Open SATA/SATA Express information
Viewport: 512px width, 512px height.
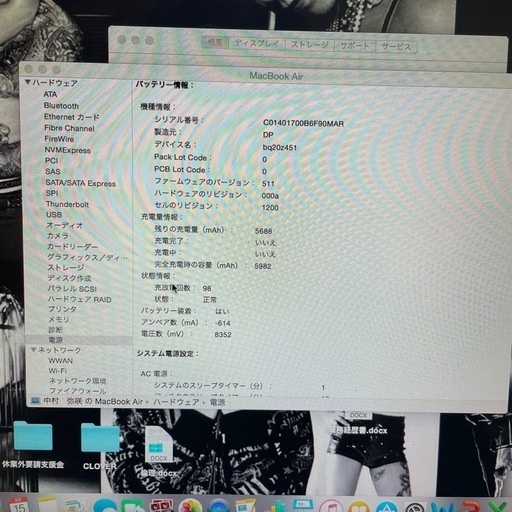81,183
